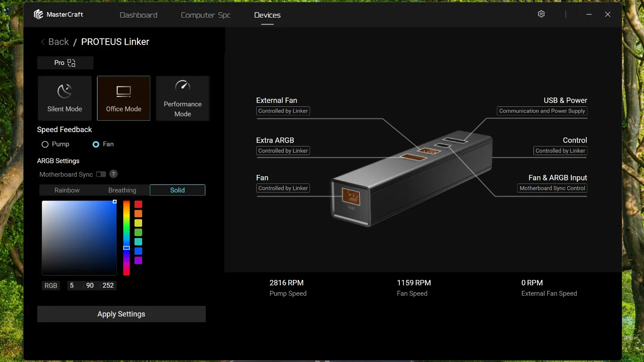
Task: Open the settings gear icon
Action: [x=541, y=14]
